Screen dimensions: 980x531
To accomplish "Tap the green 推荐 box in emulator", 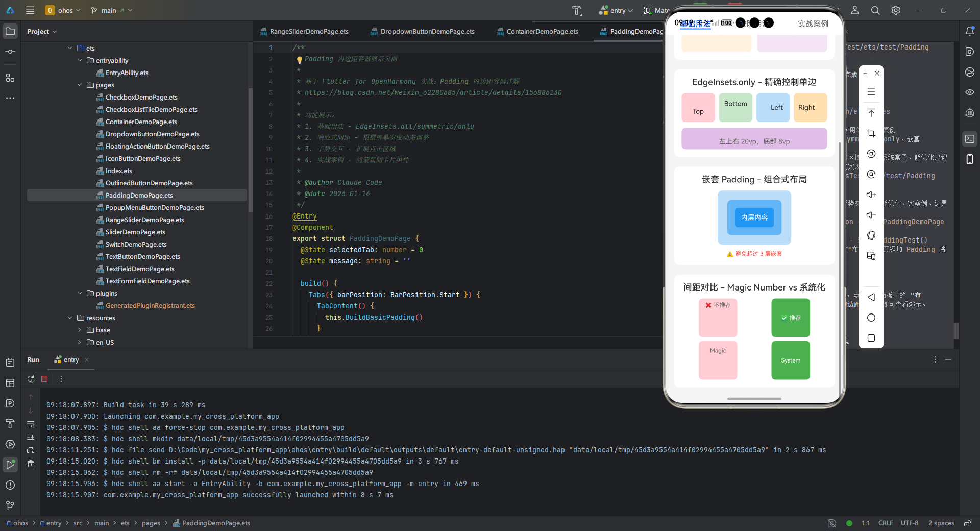I will 791,318.
